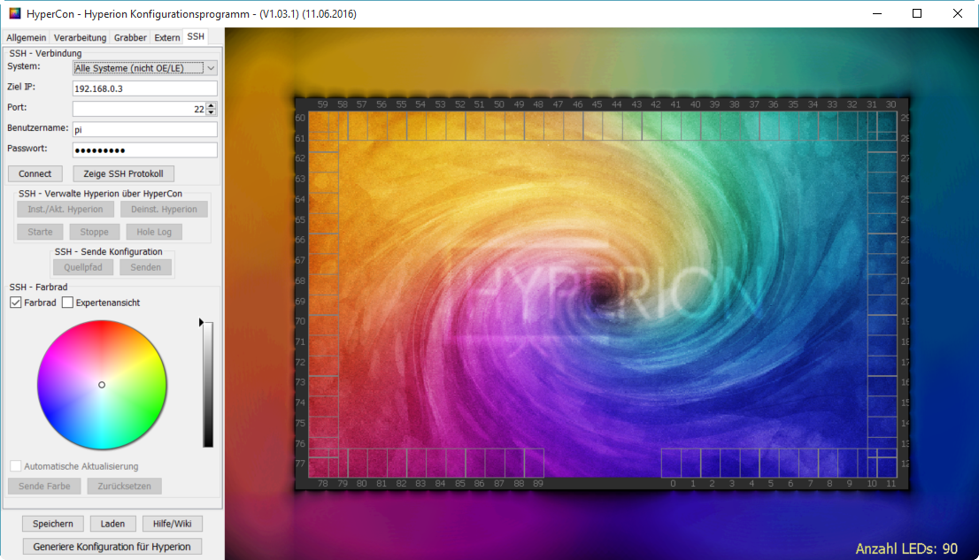Enable the Expertenansicht checkbox
Image resolution: width=979 pixels, height=560 pixels.
(x=67, y=303)
